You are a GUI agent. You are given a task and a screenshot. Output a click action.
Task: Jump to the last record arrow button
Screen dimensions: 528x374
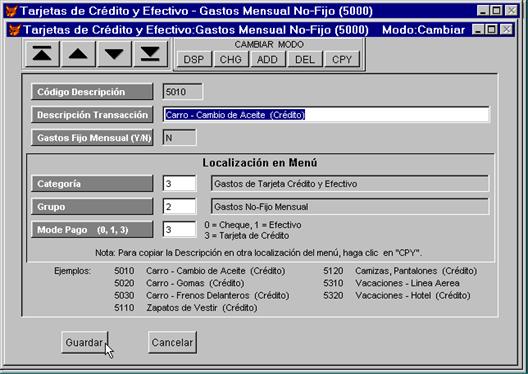pos(150,54)
